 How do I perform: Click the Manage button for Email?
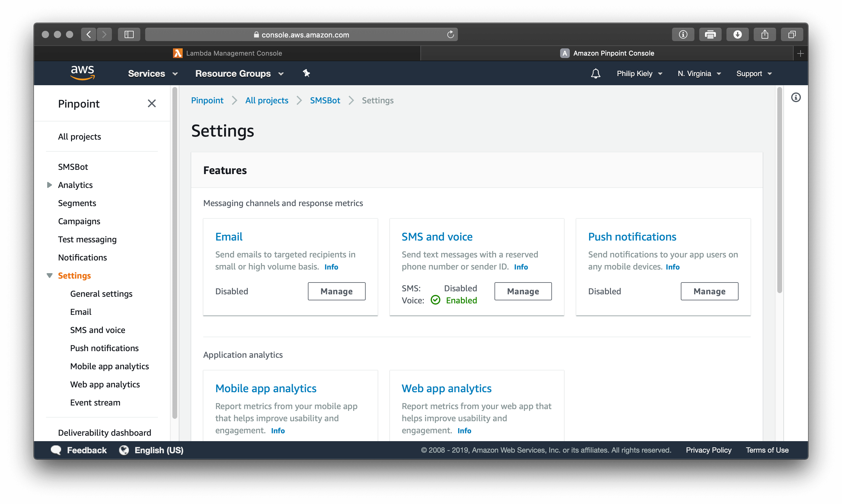tap(337, 291)
